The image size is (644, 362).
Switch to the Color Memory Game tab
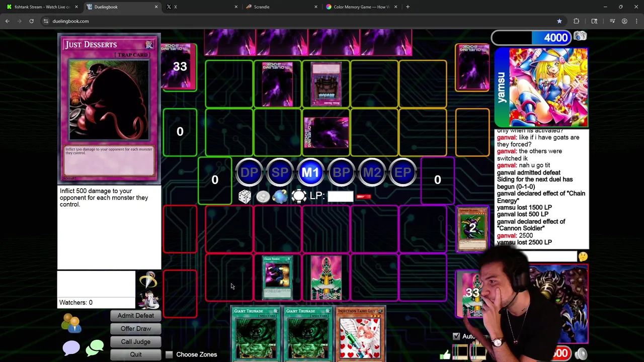pos(360,7)
